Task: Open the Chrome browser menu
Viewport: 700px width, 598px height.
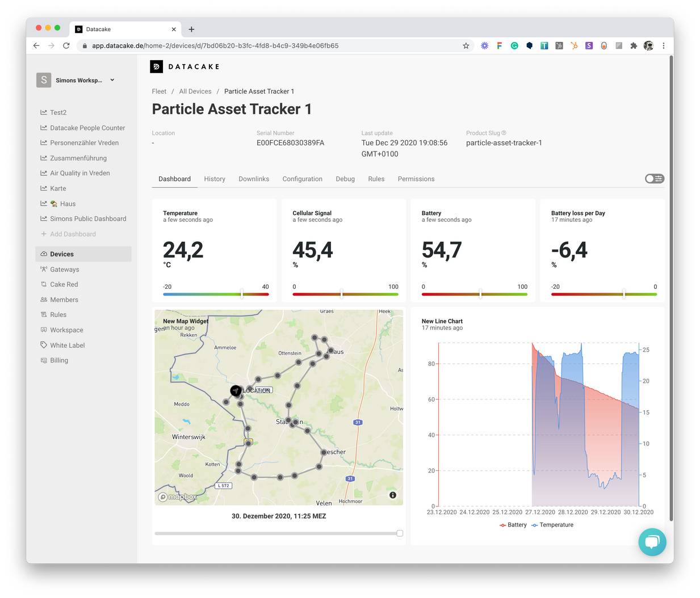Action: 664,45
